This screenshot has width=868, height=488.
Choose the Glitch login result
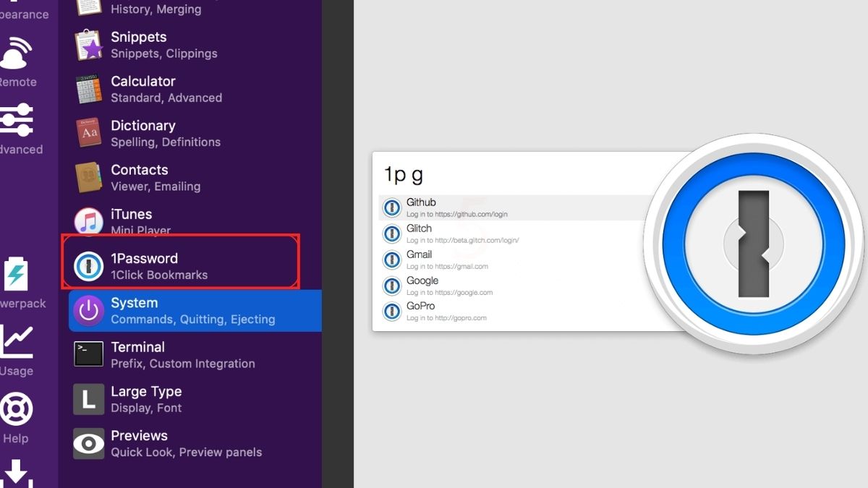tap(514, 234)
